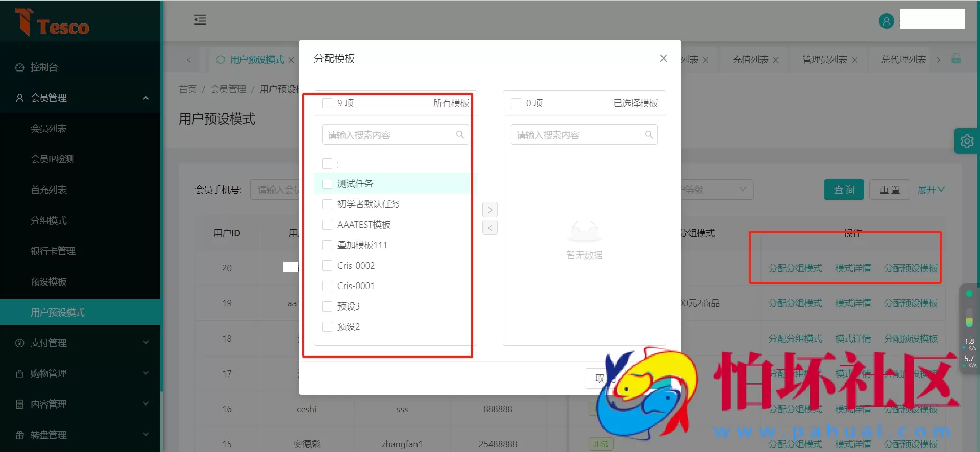Click the 重置 reset button

coord(890,189)
